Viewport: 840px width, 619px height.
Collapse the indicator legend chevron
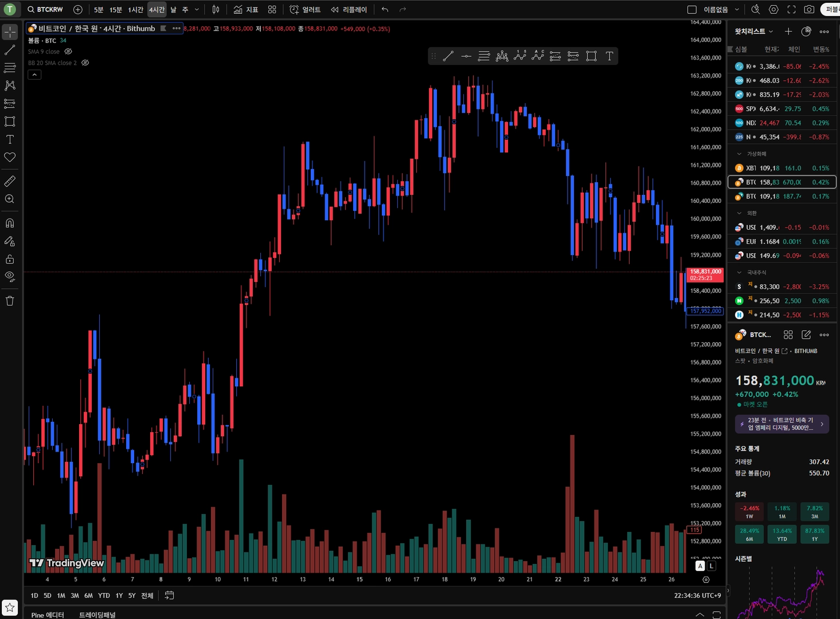point(34,75)
